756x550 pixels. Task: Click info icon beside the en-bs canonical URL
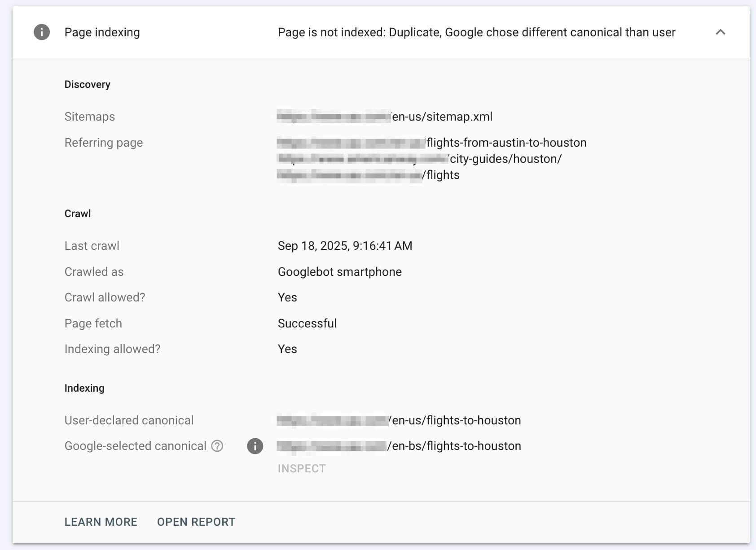(x=255, y=446)
